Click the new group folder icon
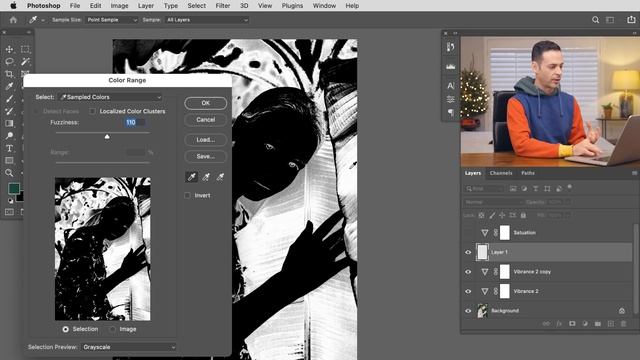Image resolution: width=640 pixels, height=360 pixels. [x=598, y=324]
